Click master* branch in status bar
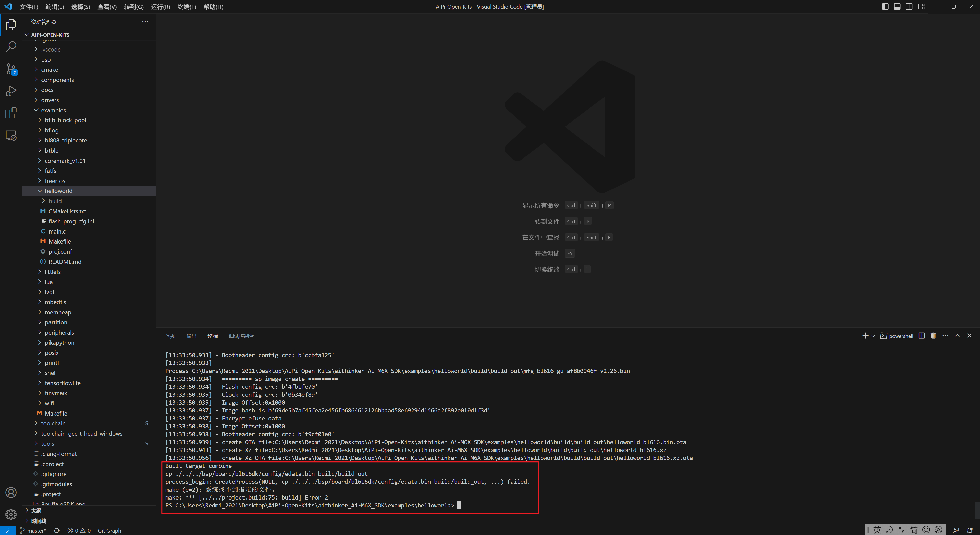The image size is (980, 535). point(33,530)
